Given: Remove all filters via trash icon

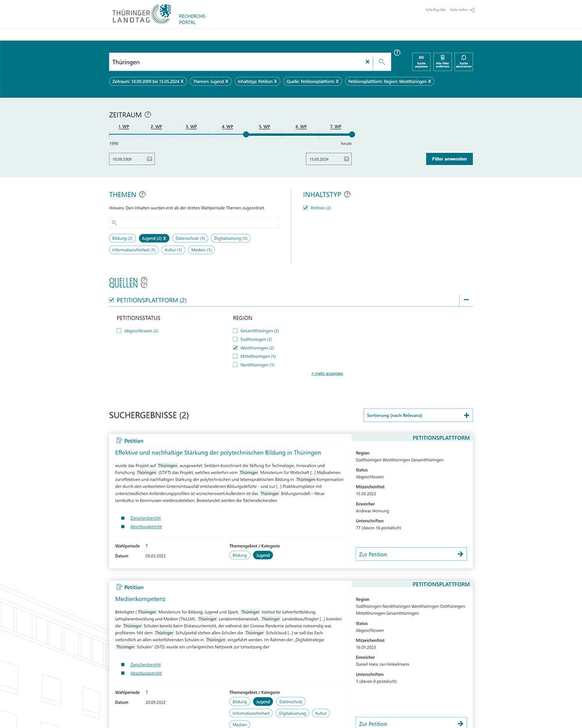Looking at the screenshot, I should pyautogui.click(x=442, y=62).
